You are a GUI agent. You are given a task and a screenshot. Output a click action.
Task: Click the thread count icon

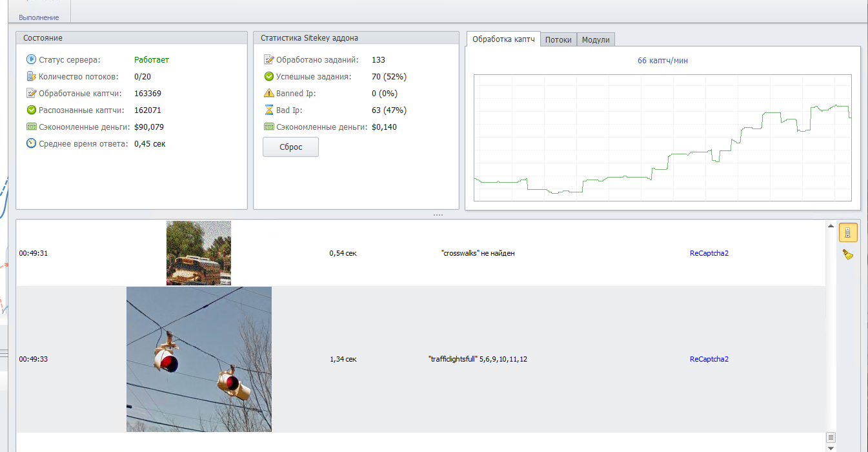click(x=31, y=76)
